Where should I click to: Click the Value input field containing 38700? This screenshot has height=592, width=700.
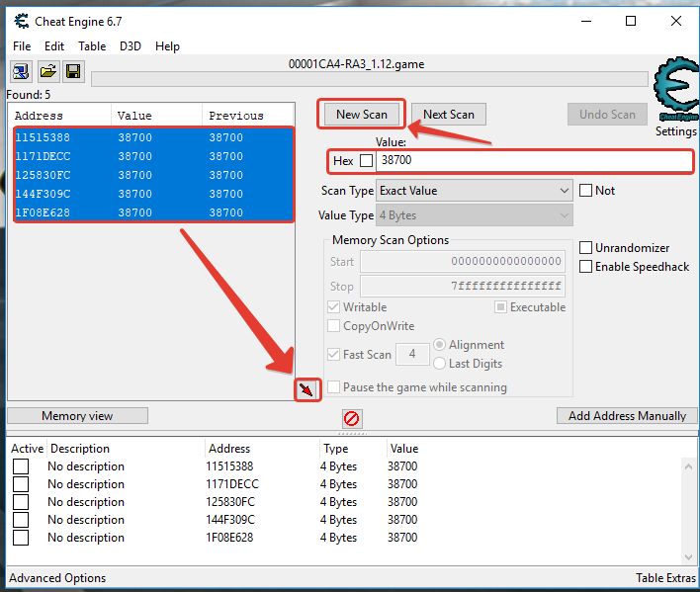click(x=534, y=160)
